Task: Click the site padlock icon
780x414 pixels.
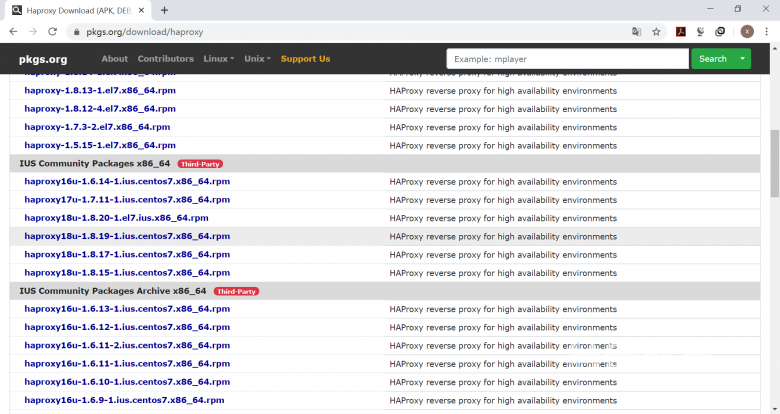Action: click(x=76, y=32)
